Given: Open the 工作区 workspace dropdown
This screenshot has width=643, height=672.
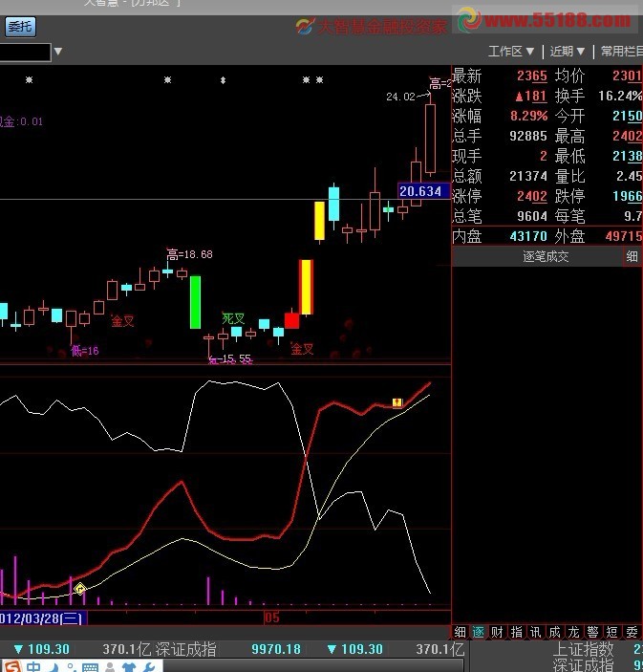Looking at the screenshot, I should click(511, 52).
